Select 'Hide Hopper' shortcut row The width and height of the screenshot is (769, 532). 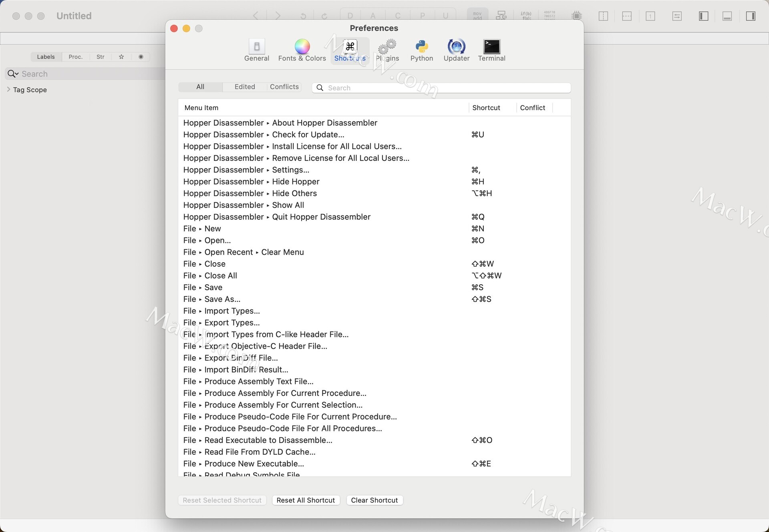(374, 182)
